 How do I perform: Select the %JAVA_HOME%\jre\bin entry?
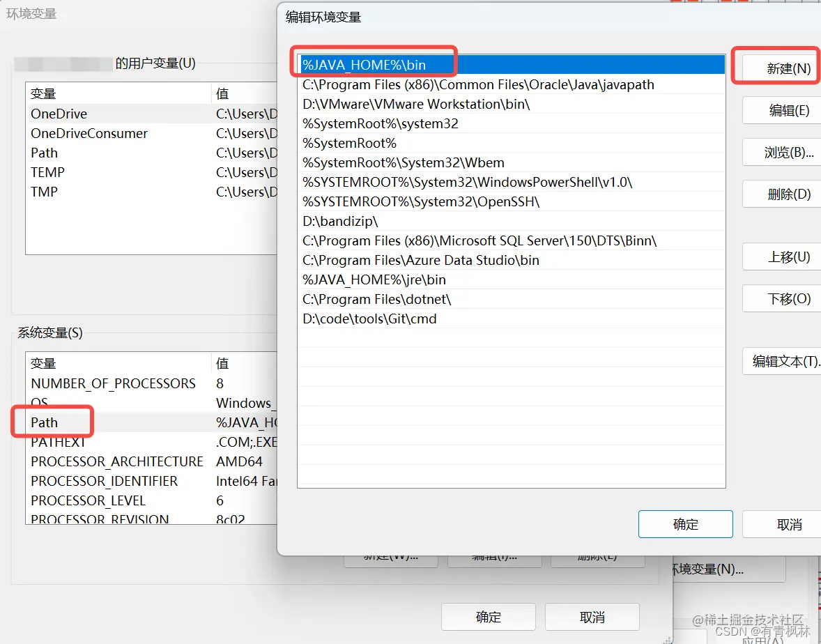(512, 279)
